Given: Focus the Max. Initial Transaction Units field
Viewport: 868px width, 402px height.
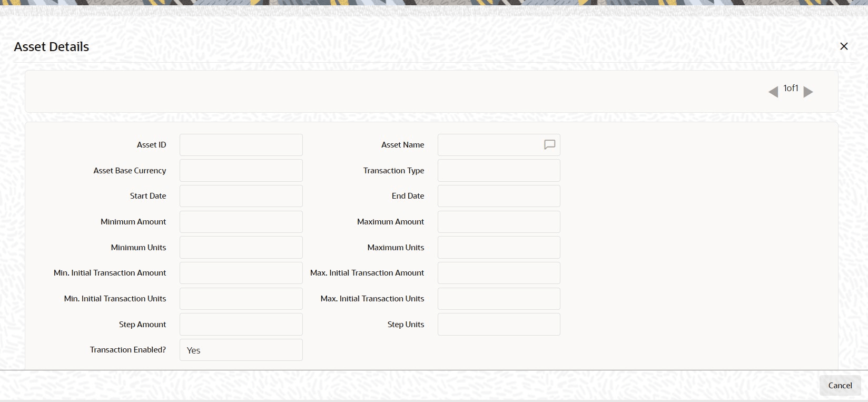Looking at the screenshot, I should coord(499,299).
